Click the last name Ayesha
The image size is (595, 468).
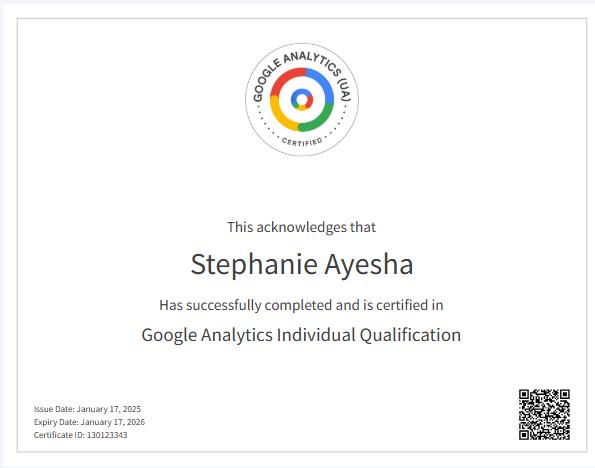pyautogui.click(x=369, y=265)
